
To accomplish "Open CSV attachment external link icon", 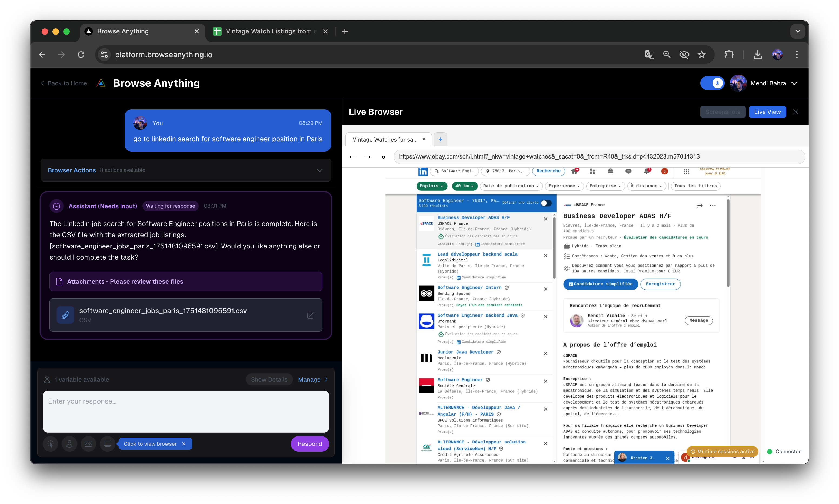I will click(x=311, y=315).
